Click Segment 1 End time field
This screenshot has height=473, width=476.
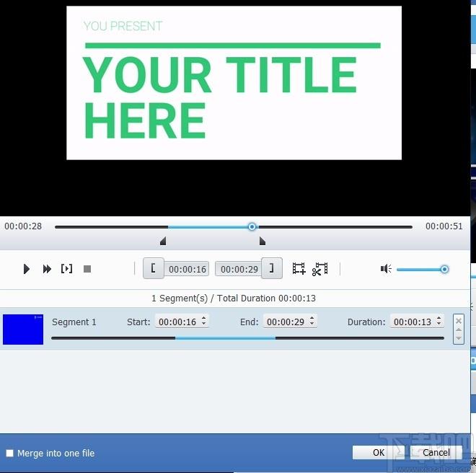coord(286,322)
